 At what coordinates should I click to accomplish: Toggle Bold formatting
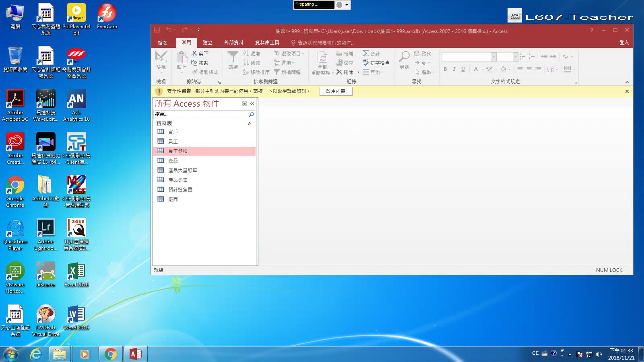445,69
